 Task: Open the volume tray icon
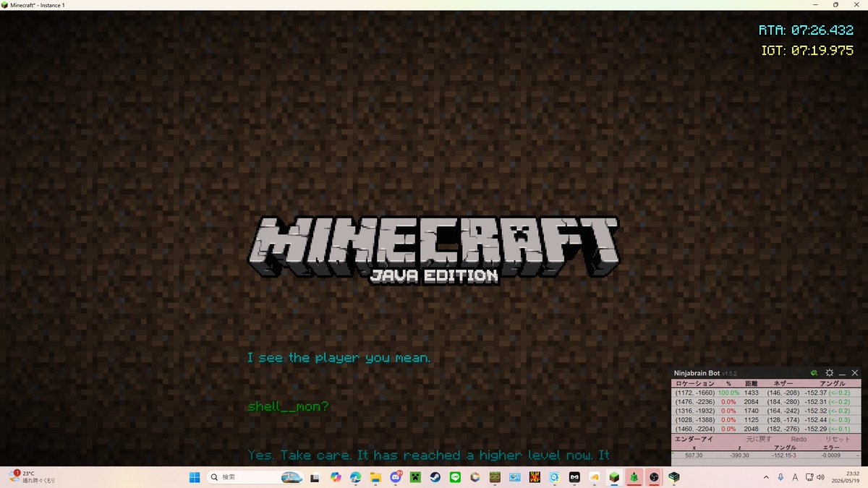click(x=822, y=477)
